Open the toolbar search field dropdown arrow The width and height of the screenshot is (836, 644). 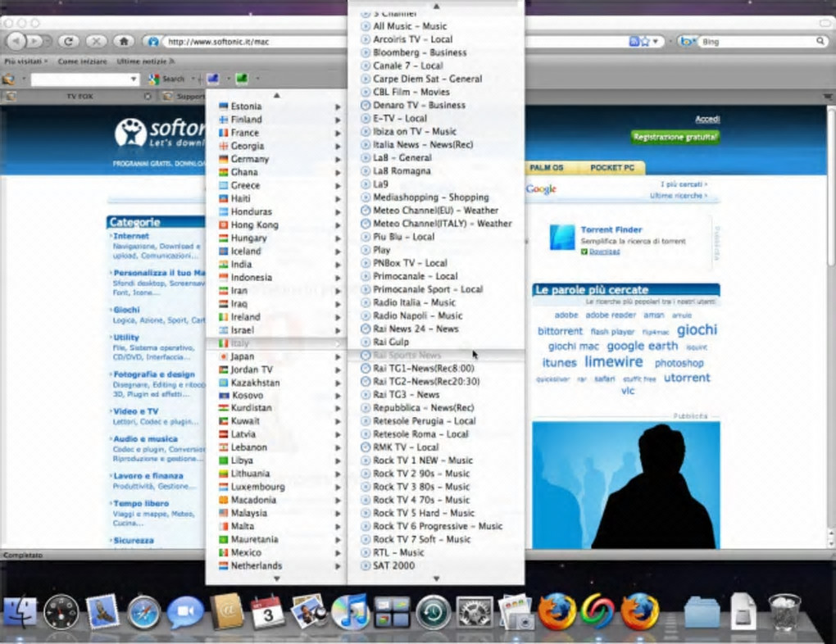pos(134,79)
